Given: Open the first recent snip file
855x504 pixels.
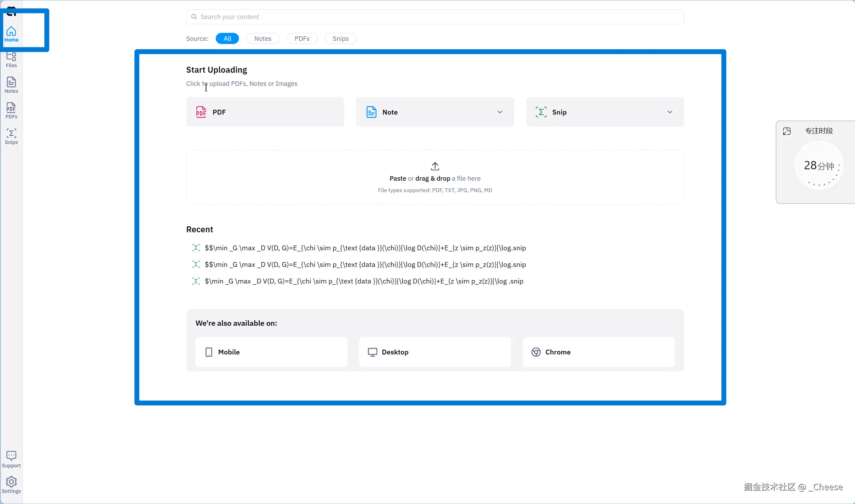Looking at the screenshot, I should click(x=365, y=248).
